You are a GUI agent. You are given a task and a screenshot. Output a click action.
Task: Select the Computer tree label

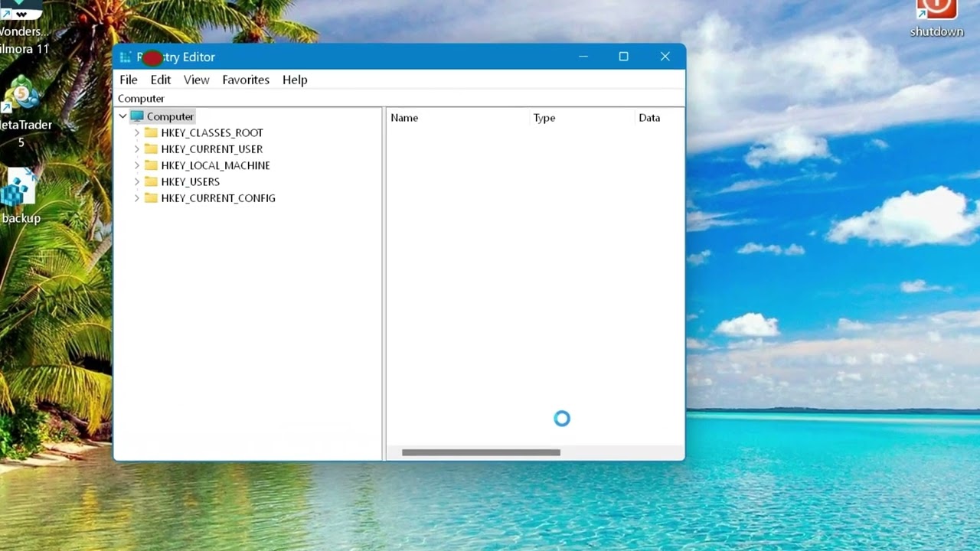click(x=170, y=116)
